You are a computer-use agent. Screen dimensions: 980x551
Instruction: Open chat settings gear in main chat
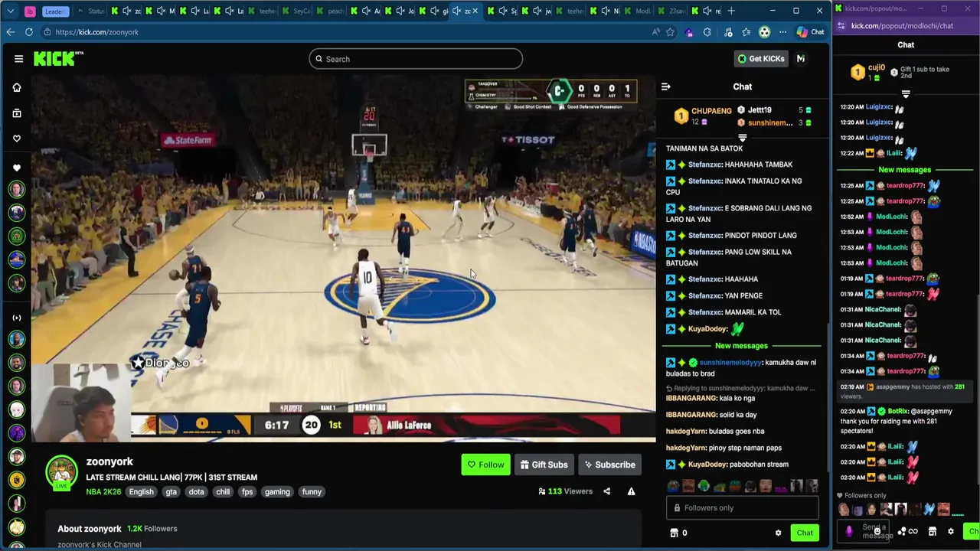coord(778,533)
